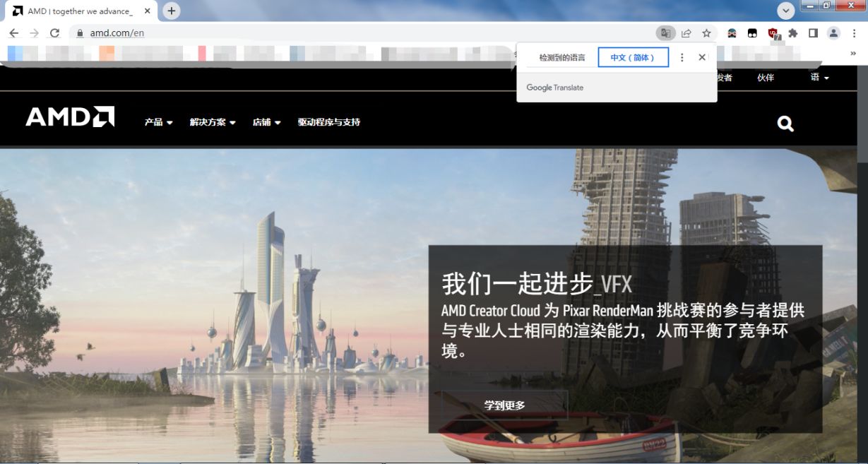This screenshot has width=868, height=464.
Task: Open a new tab with the plus button
Action: pos(171,11)
